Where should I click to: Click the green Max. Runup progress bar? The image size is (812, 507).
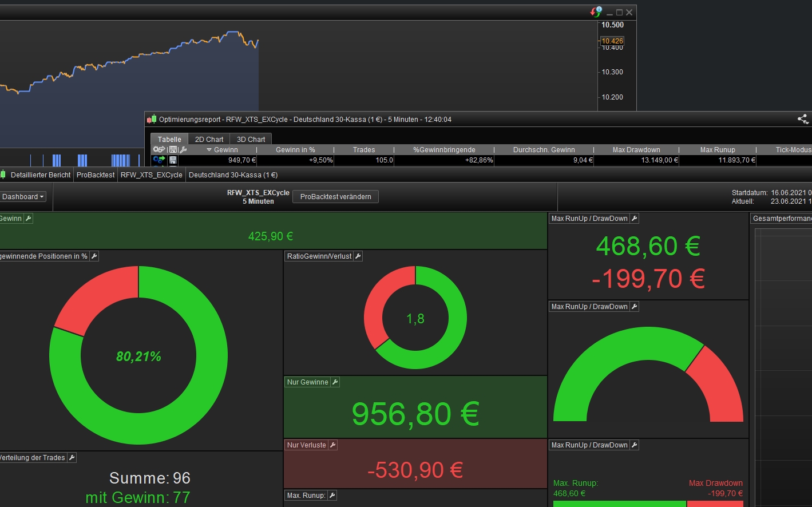620,504
